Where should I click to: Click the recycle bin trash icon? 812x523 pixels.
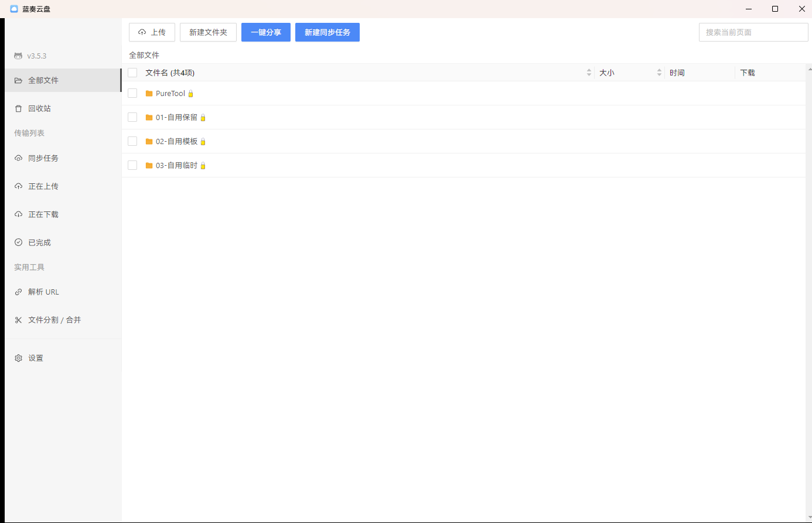pyautogui.click(x=18, y=109)
